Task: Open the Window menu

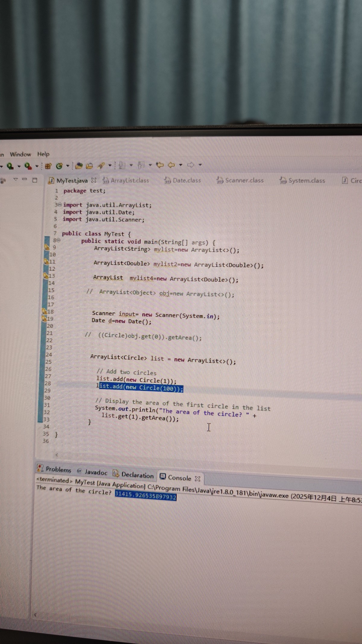Action: click(21, 154)
